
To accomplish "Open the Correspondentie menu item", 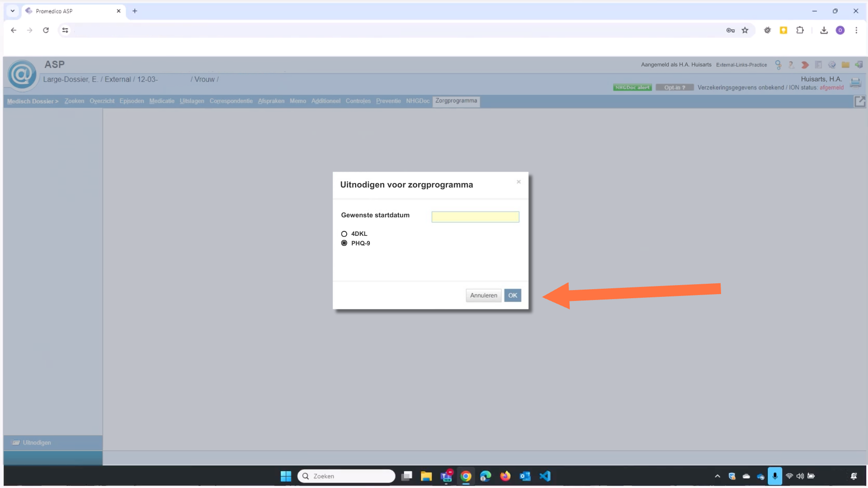I will coord(231,101).
